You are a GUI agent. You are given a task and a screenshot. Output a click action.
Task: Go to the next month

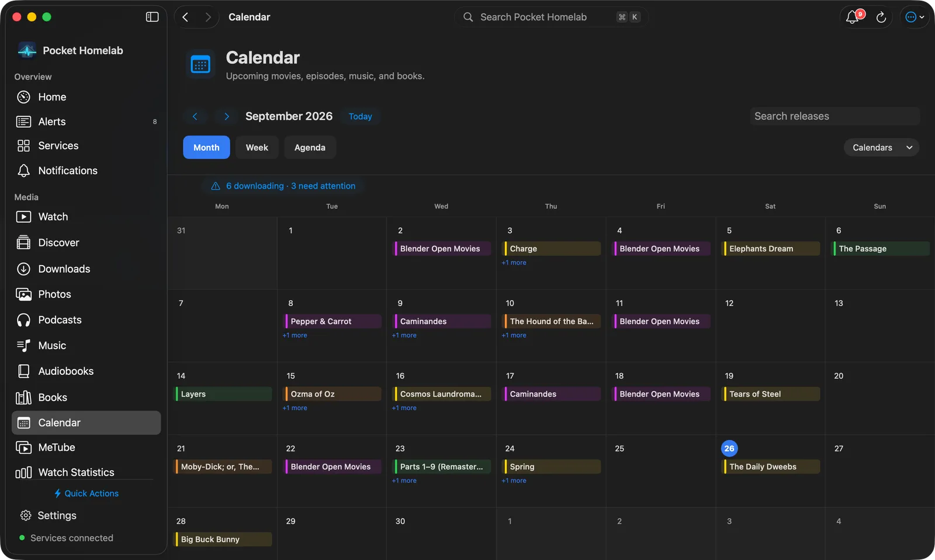pyautogui.click(x=226, y=116)
